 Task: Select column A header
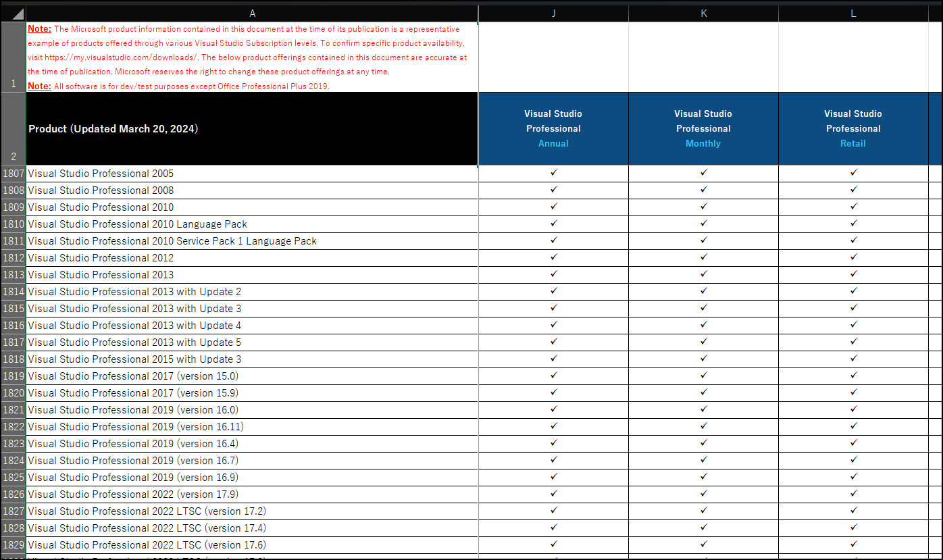(252, 14)
